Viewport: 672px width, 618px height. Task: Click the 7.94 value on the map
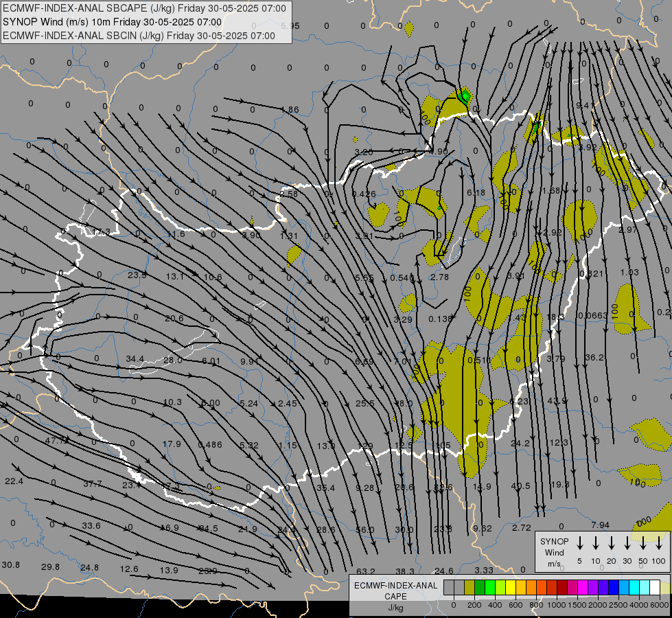point(600,525)
